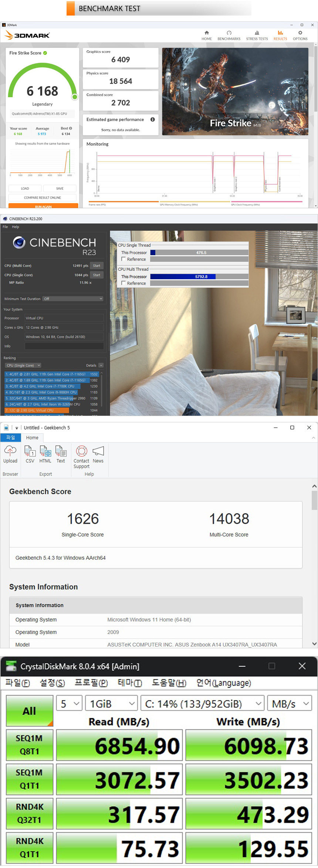Open 3DMark Results section

pyautogui.click(x=280, y=36)
